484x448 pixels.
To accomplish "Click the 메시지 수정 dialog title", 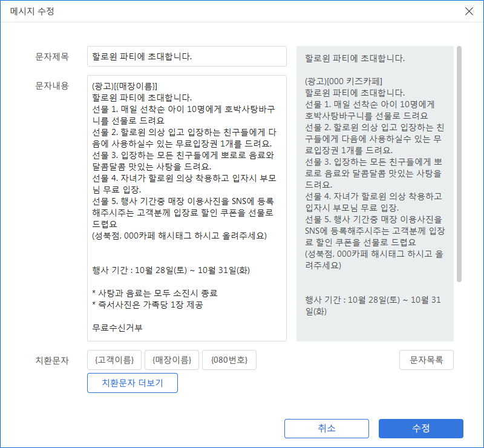I will pyautogui.click(x=32, y=12).
